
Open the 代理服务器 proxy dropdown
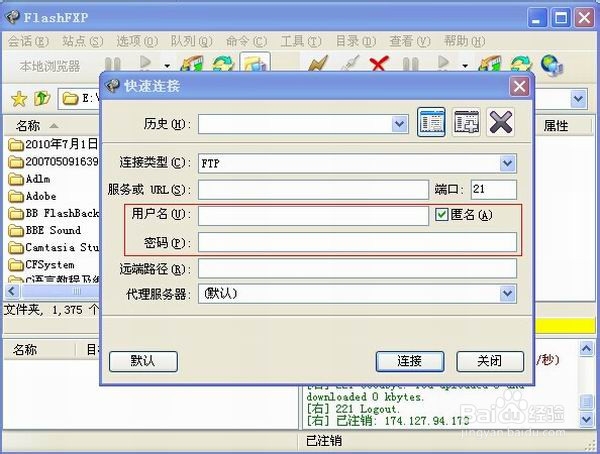tap(507, 294)
